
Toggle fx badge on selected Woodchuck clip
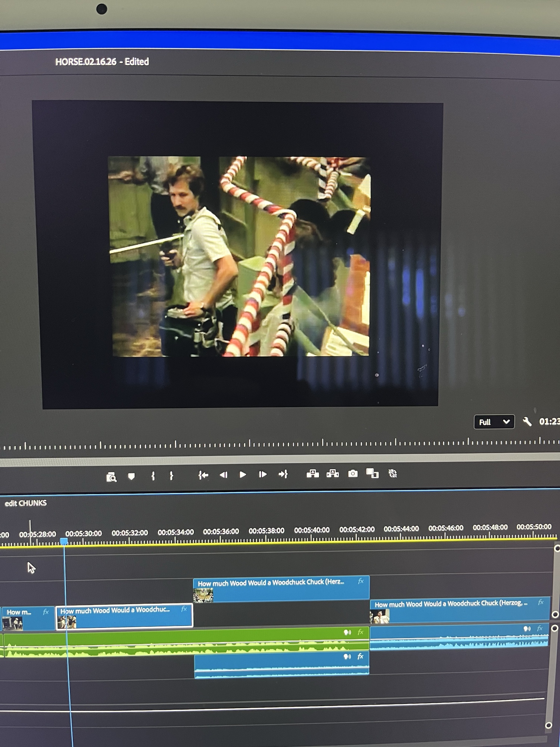184,609
